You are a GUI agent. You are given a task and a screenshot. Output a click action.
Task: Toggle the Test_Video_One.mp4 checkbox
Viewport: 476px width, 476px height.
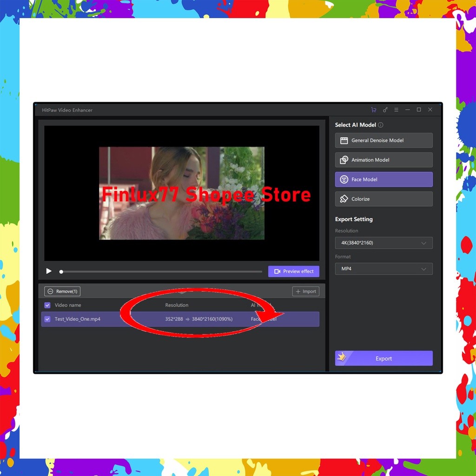coord(47,319)
